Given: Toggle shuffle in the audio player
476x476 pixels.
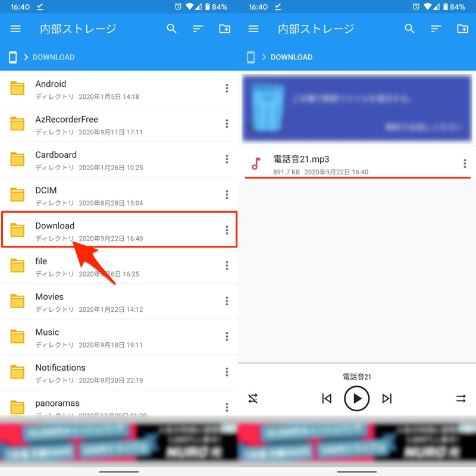Looking at the screenshot, I should [x=253, y=399].
